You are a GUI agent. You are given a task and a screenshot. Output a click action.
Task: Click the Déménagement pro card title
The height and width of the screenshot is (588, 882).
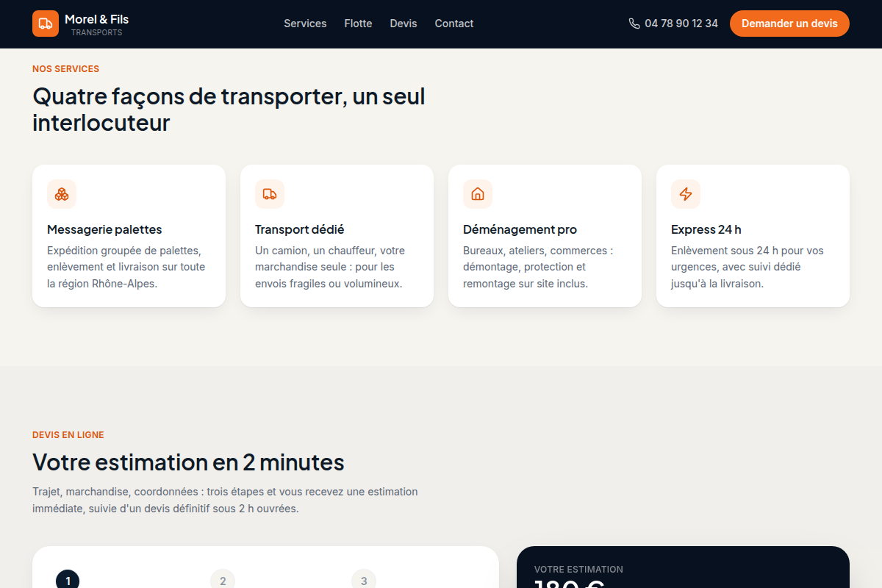click(x=520, y=229)
